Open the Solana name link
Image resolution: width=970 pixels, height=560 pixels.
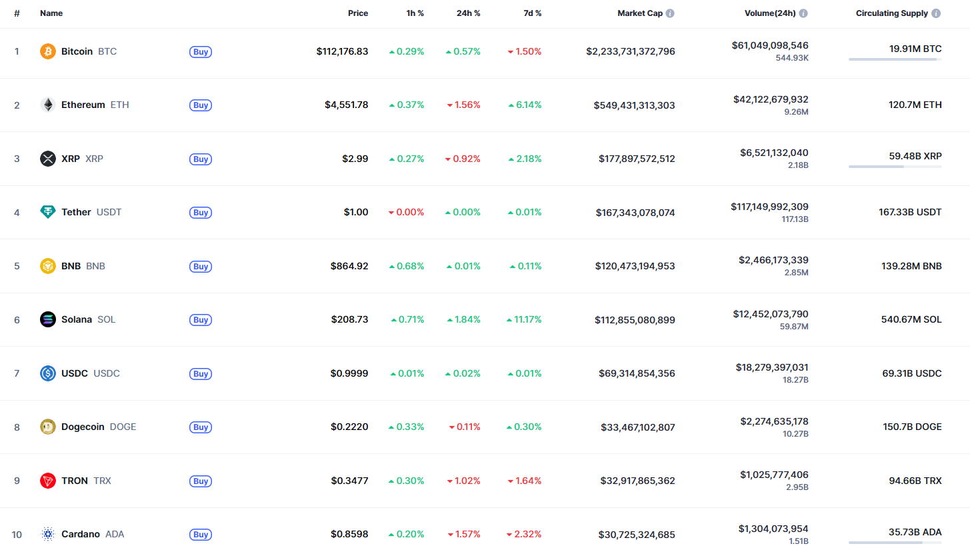[x=77, y=319]
